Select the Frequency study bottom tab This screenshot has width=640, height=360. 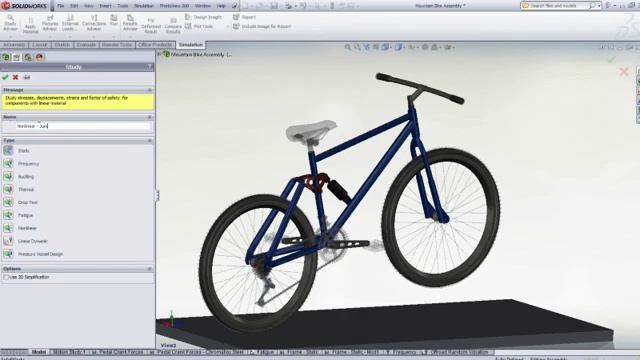coord(402,352)
